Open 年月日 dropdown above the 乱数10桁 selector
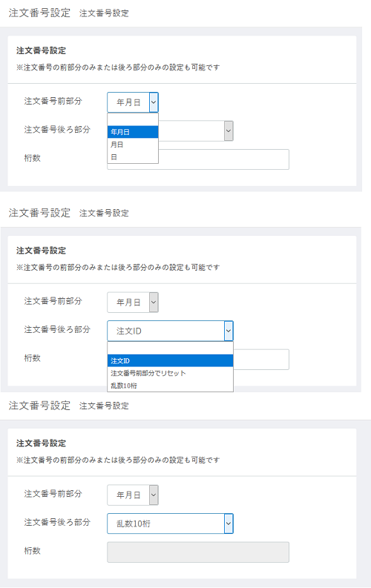The height and width of the screenshot is (588, 371). pos(133,495)
